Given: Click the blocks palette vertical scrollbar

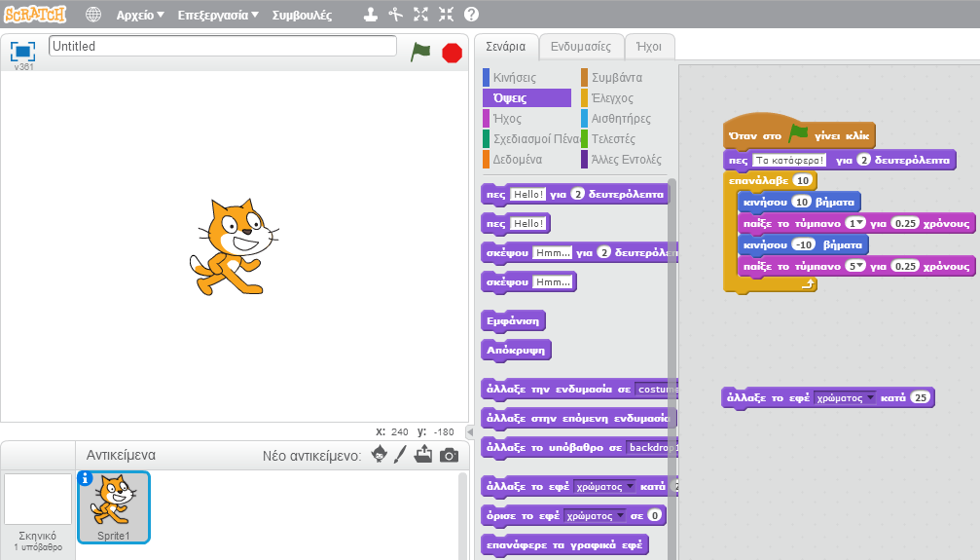Looking at the screenshot, I should tap(671, 369).
